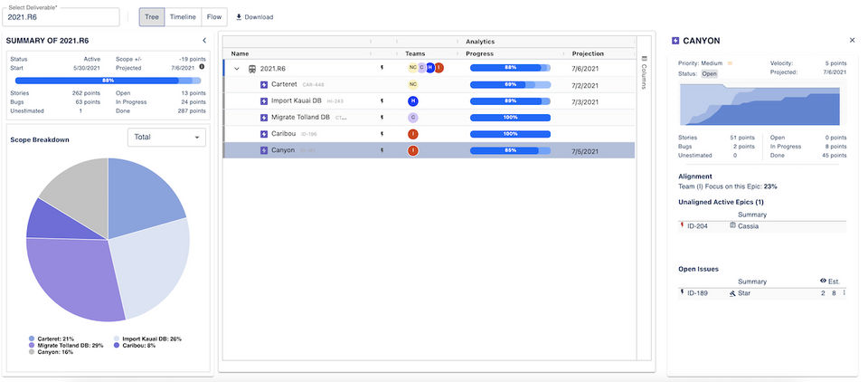868x382 pixels.
Task: Open the Total scope breakdown dropdown
Action: pos(166,137)
